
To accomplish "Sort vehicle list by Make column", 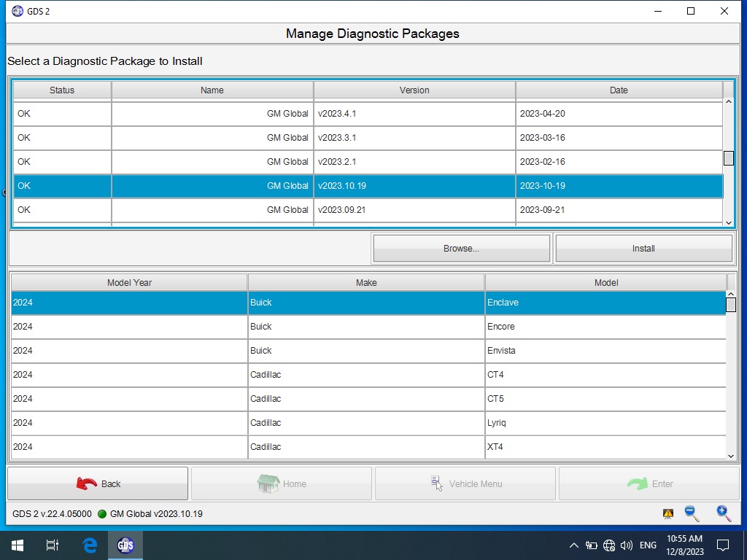I will point(366,283).
